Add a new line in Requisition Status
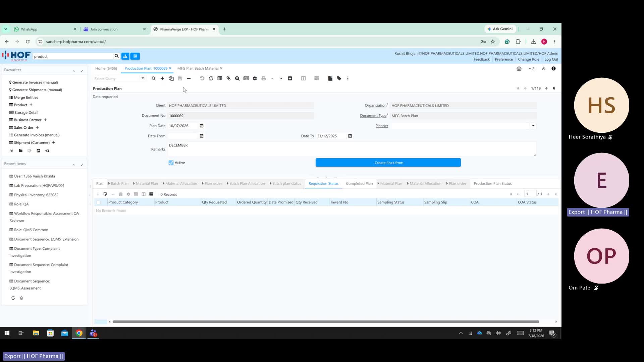This screenshot has height=362, width=644. [x=98, y=194]
